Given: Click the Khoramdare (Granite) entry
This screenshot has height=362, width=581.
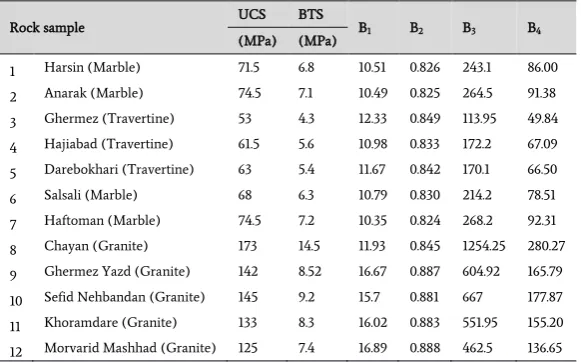Looking at the screenshot, I should [x=110, y=323].
